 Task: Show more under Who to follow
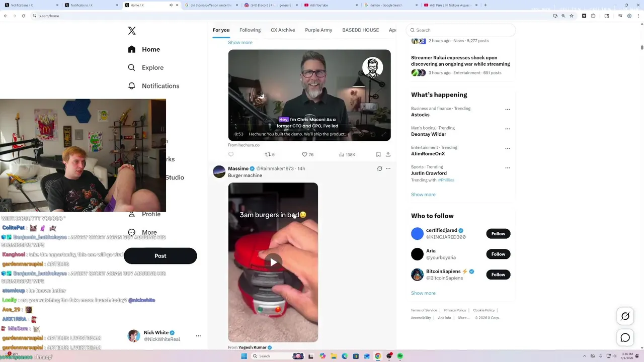pyautogui.click(x=423, y=293)
